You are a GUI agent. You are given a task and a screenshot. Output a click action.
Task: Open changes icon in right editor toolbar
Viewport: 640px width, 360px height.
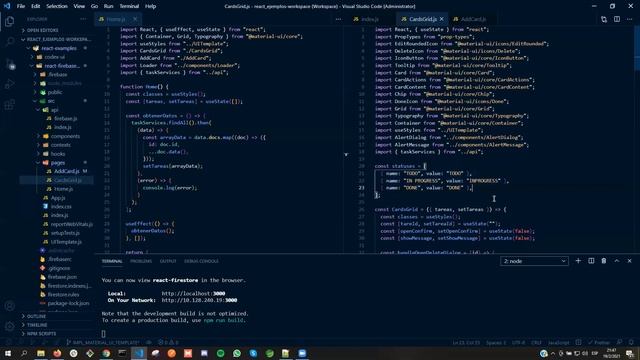604,19
